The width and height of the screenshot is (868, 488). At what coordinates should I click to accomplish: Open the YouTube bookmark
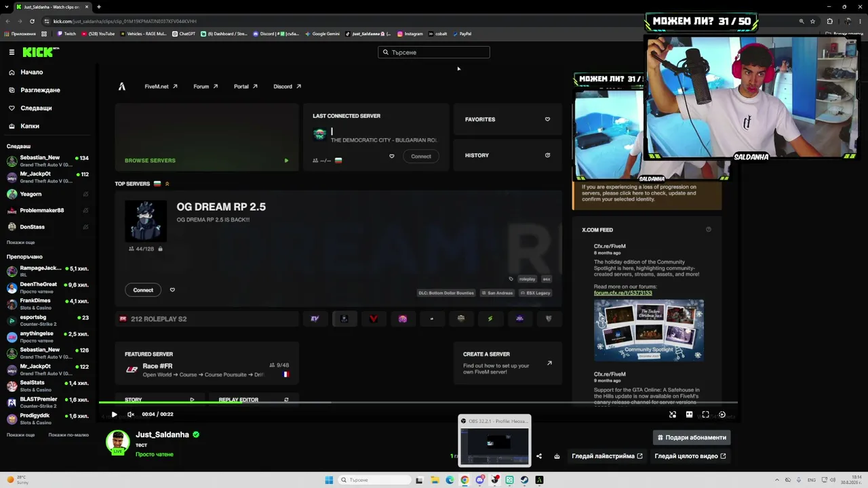point(98,34)
